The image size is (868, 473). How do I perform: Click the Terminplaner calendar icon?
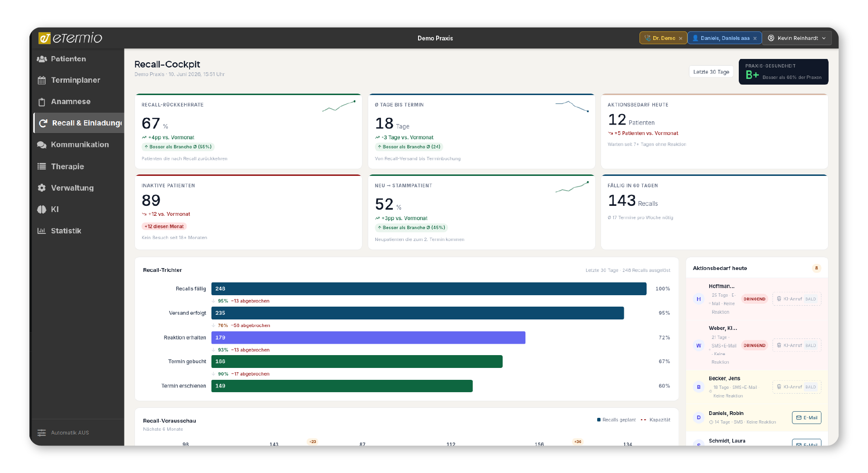(42, 80)
